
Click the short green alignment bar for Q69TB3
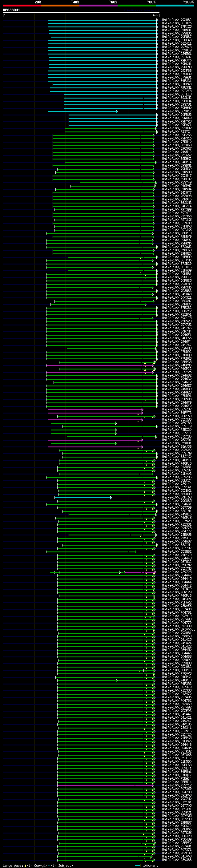tap(84, 423)
